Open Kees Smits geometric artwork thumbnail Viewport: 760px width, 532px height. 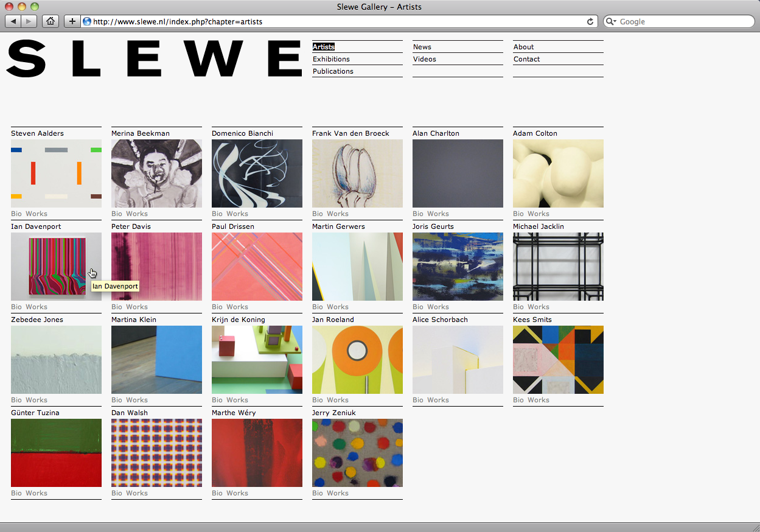[x=558, y=359]
